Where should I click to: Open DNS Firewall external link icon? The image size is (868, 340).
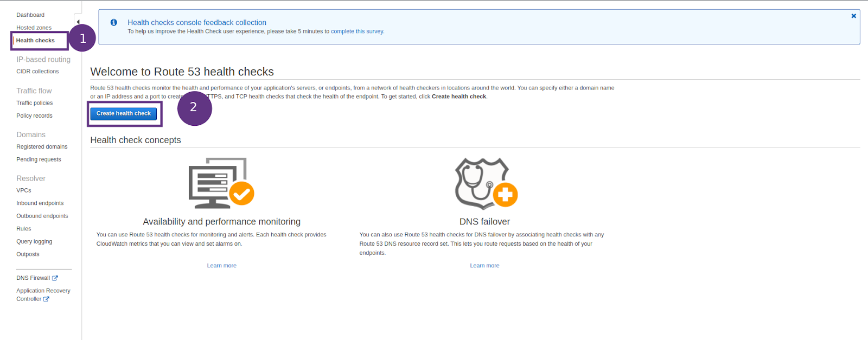tap(55, 278)
